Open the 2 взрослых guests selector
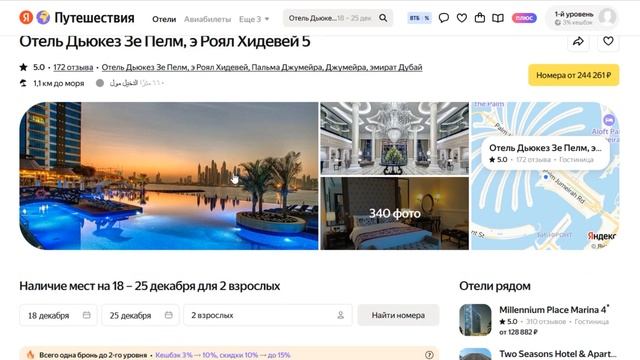This screenshot has width=640, height=360. 268,315
